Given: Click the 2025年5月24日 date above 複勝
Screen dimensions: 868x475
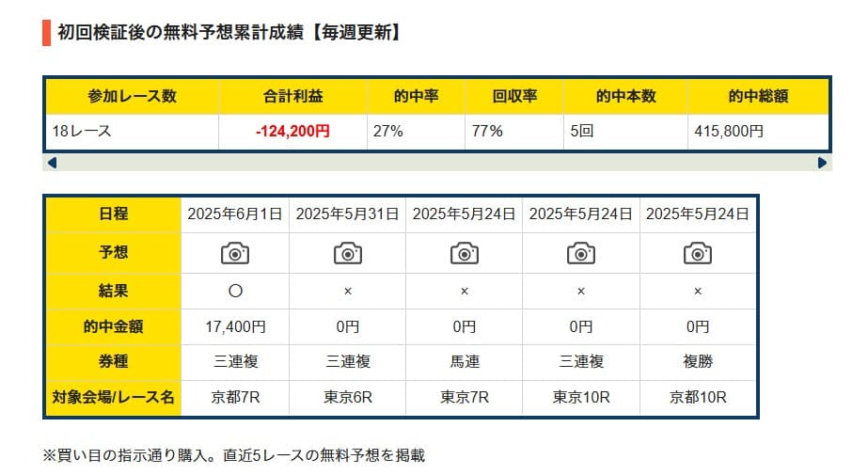Looking at the screenshot, I should (698, 214).
